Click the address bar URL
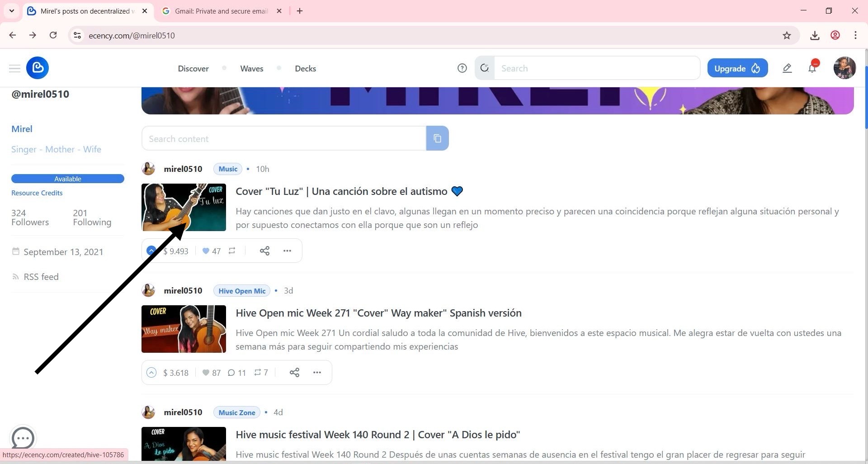Screen dimensions: 868x464 (132, 35)
